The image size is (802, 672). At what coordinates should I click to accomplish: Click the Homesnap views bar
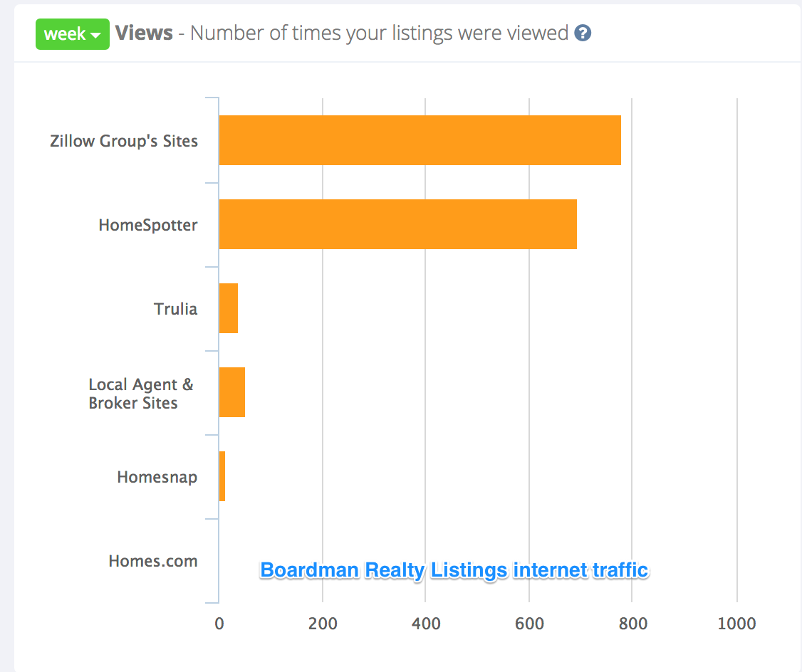[x=222, y=476]
